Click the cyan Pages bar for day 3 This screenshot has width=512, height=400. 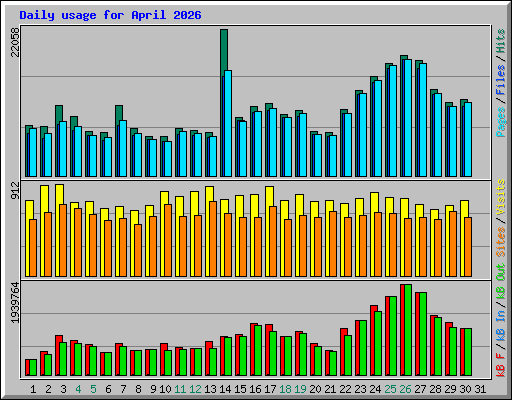[63, 149]
